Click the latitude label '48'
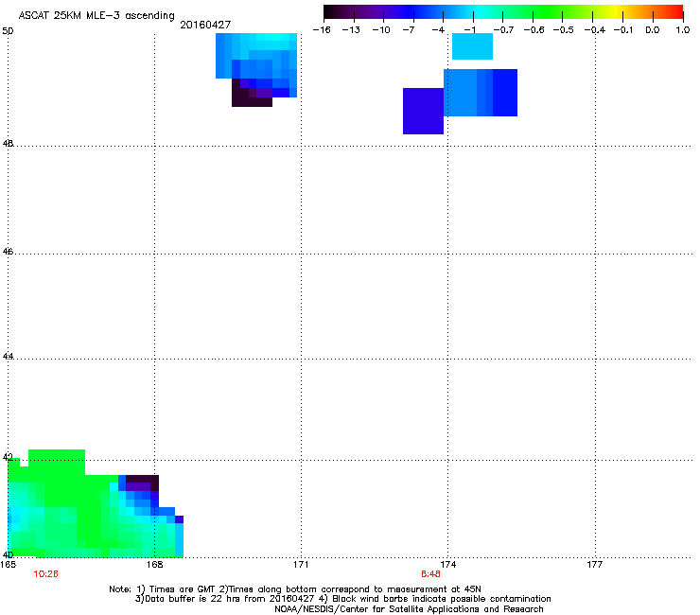 [x=8, y=144]
